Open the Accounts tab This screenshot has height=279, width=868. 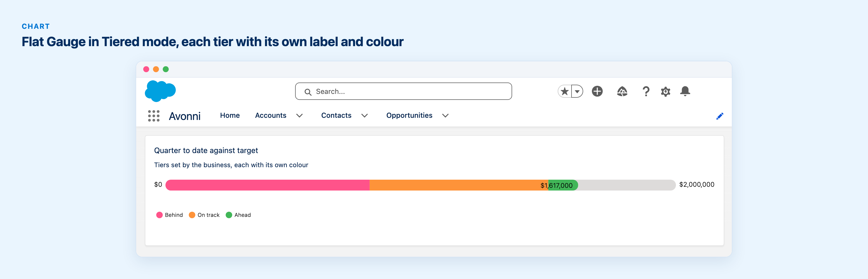coord(271,115)
